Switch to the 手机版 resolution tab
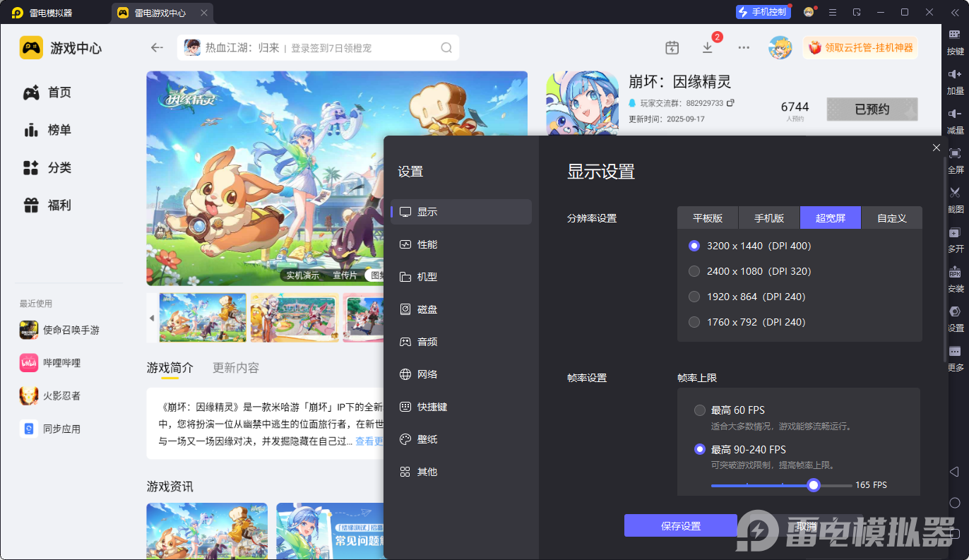This screenshot has height=560, width=969. (x=769, y=218)
